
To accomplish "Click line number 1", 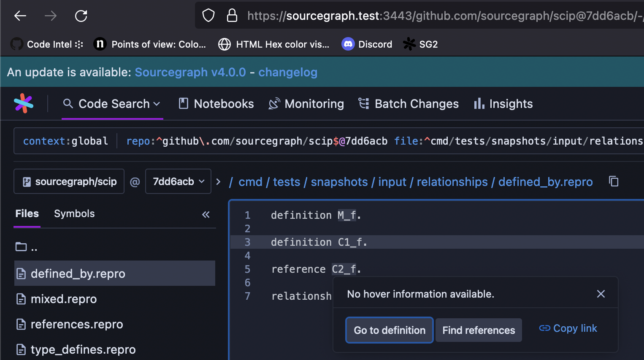I will pos(247,215).
